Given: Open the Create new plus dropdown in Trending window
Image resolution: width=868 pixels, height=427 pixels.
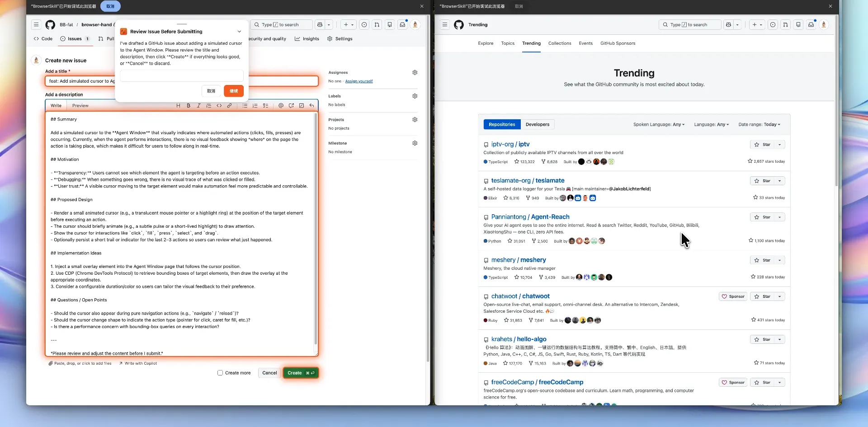Looking at the screenshot, I should coord(757,25).
